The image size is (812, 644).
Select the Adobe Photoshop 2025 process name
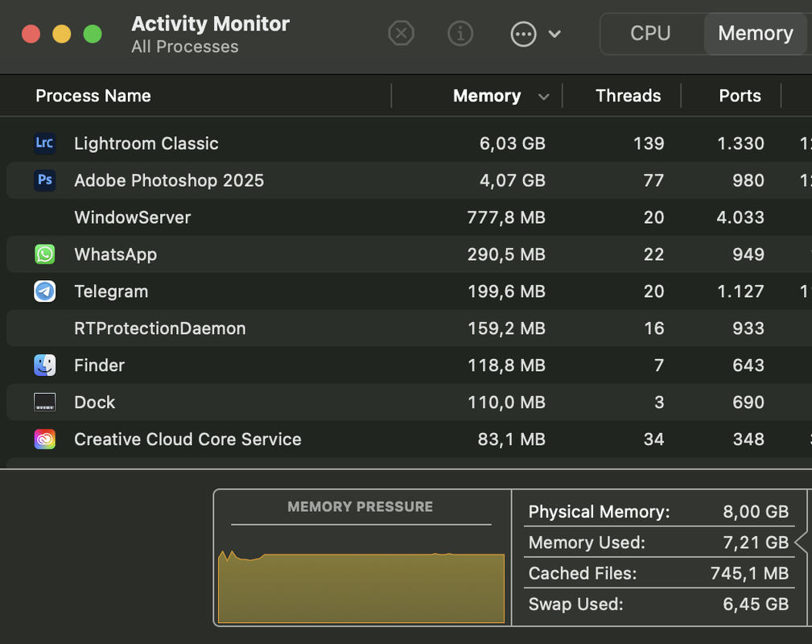tap(169, 180)
